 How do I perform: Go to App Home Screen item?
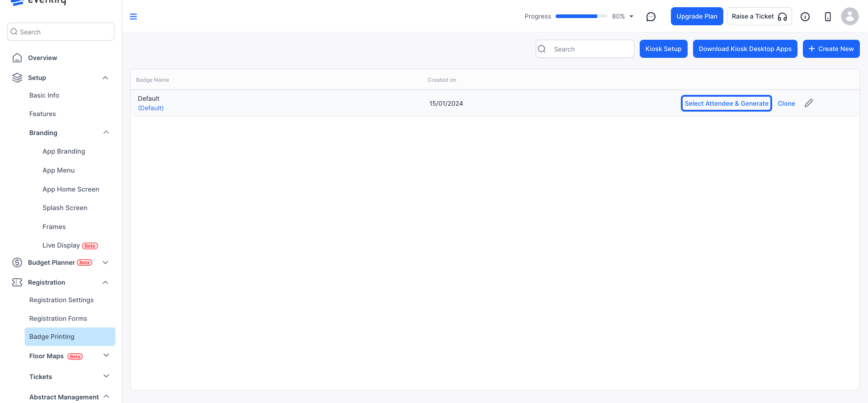[71, 189]
